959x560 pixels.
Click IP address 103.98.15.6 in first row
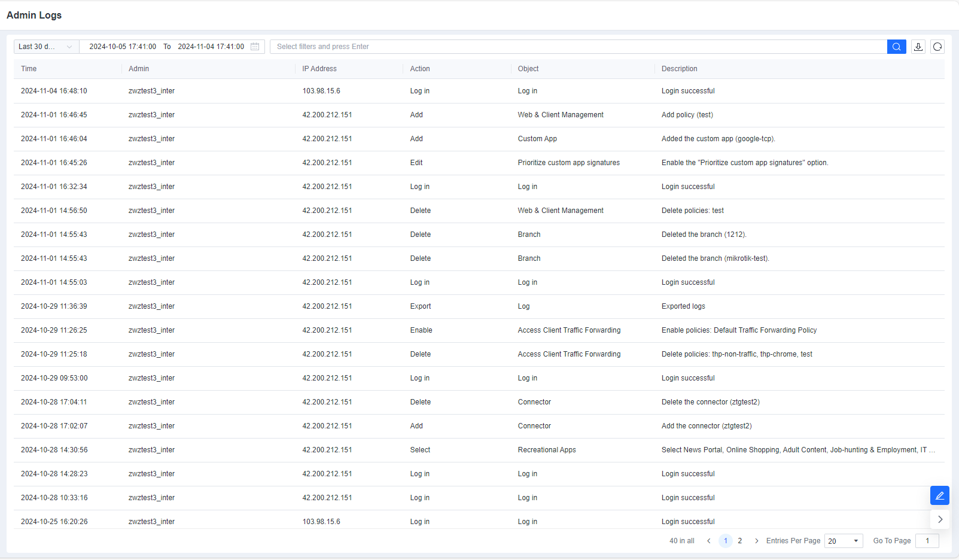tap(321, 91)
